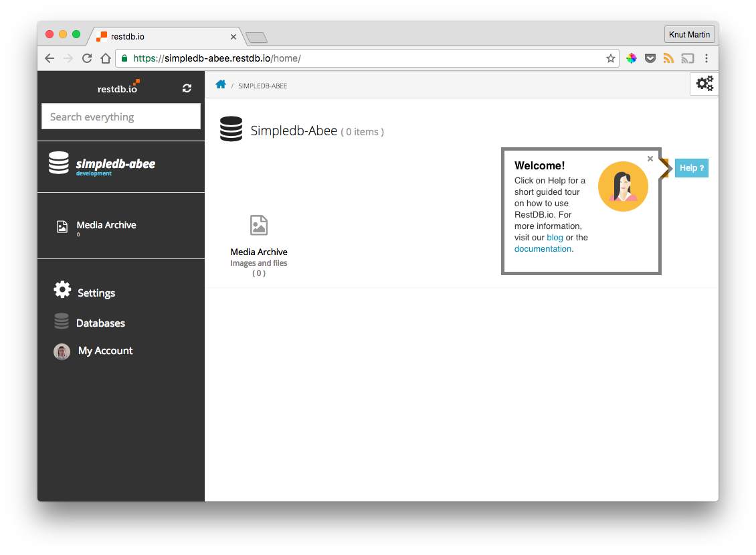
Task: Open the Chrome three-dot menu
Action: (x=706, y=58)
